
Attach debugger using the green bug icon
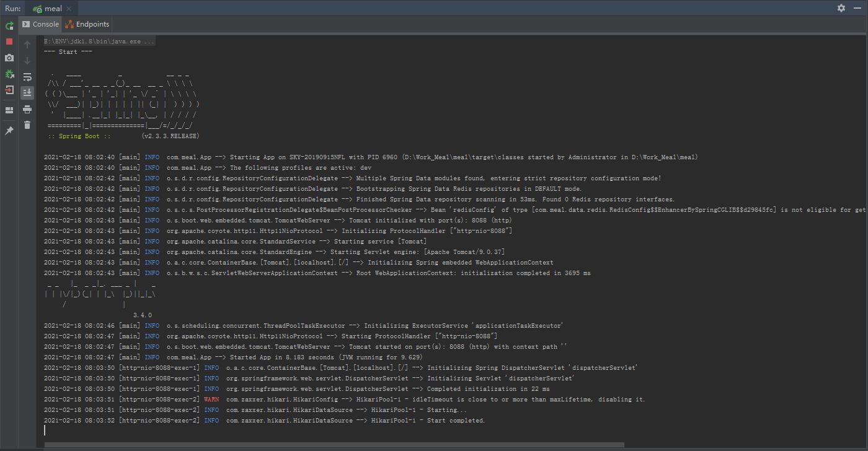tap(9, 74)
